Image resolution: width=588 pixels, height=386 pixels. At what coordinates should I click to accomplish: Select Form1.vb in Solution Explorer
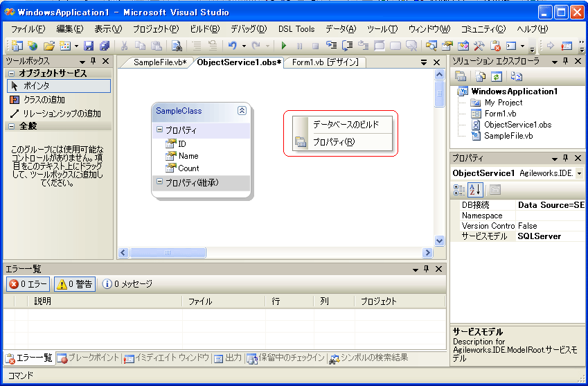[x=500, y=114]
